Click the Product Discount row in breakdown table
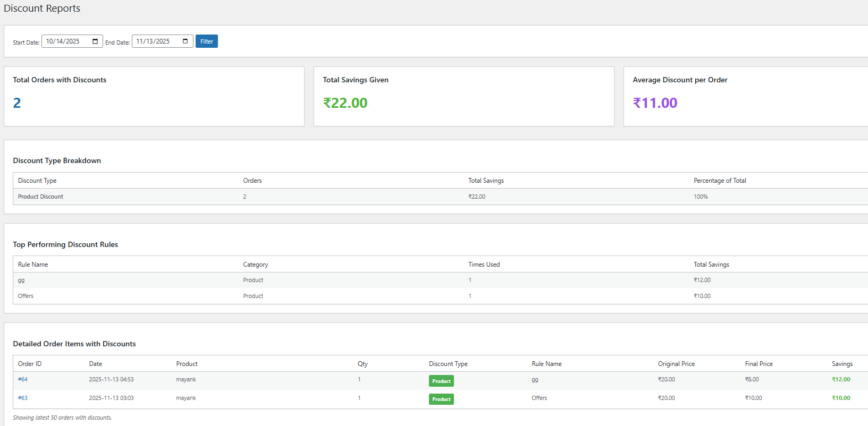 pos(41,197)
